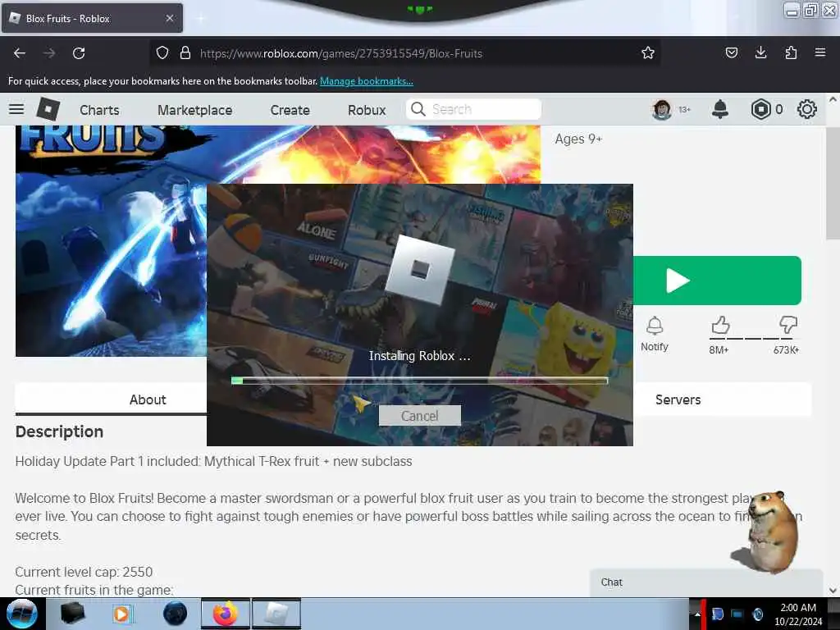This screenshot has height=630, width=840.
Task: Switch to the About tab
Action: tap(111, 399)
